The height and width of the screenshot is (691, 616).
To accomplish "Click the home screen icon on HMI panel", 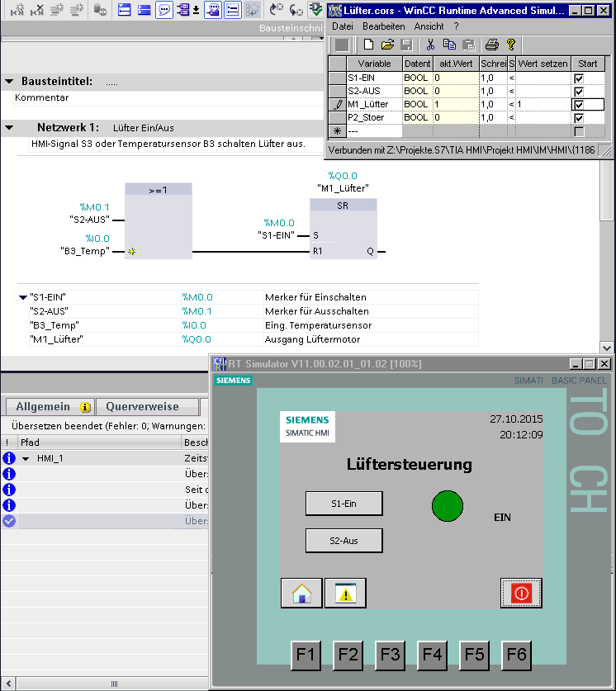I will (x=301, y=593).
